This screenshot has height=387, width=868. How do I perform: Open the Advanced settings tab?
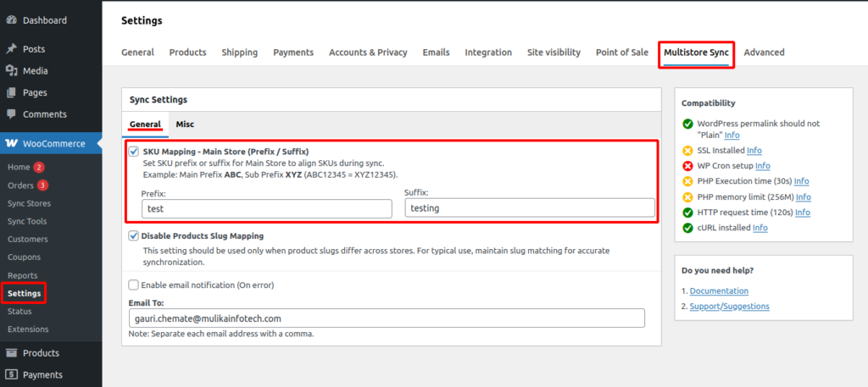pyautogui.click(x=764, y=53)
